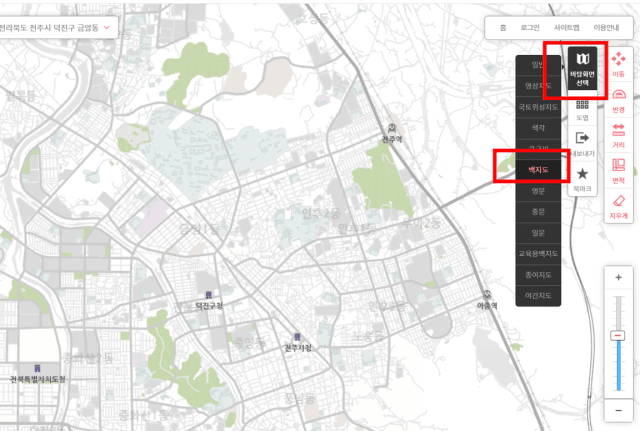
Task: Click the 지우개 eraser tool
Action: point(618,207)
